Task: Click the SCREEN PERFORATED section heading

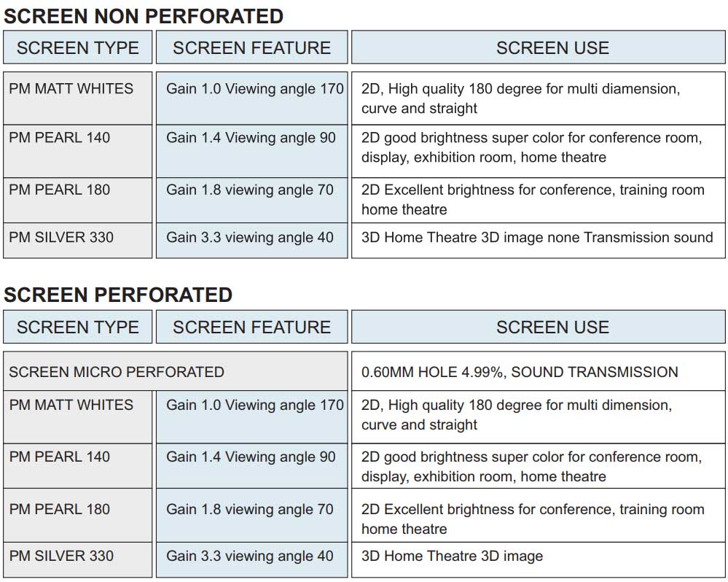Action: 118,295
